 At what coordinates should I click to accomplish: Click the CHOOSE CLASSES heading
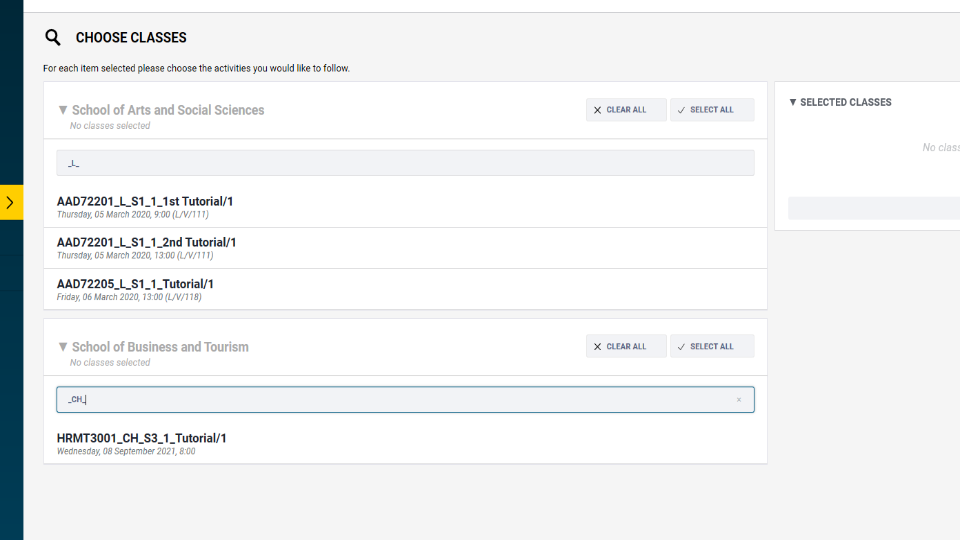click(x=131, y=37)
